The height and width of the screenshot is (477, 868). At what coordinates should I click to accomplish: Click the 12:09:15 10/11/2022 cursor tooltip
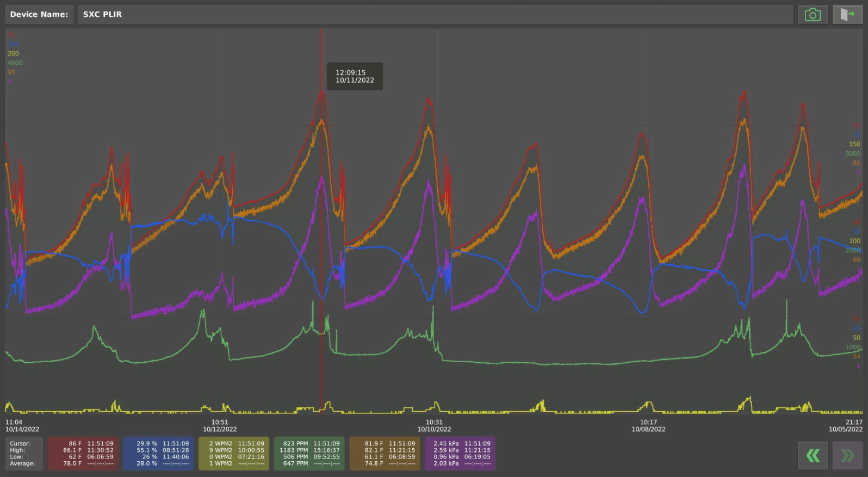(x=355, y=76)
